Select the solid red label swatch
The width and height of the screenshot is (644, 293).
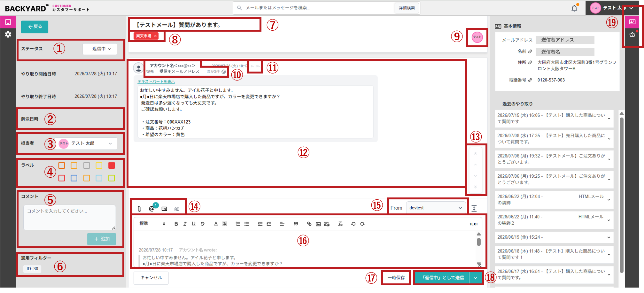click(x=112, y=165)
